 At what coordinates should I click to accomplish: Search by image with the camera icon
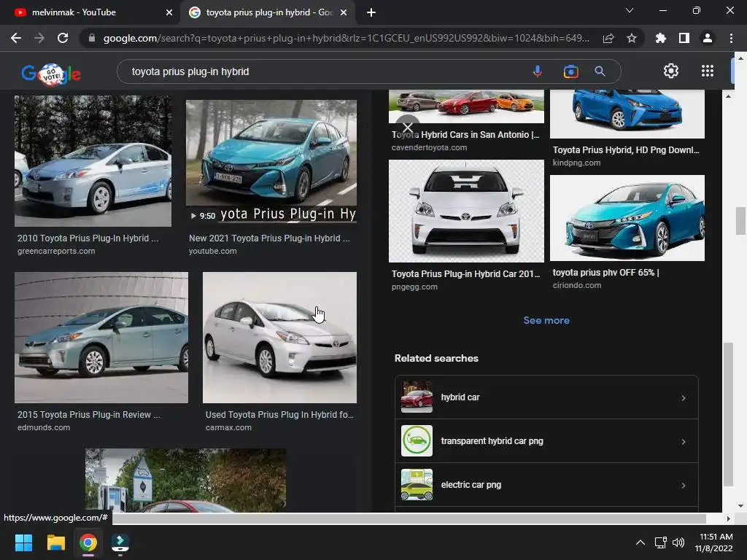tap(570, 71)
